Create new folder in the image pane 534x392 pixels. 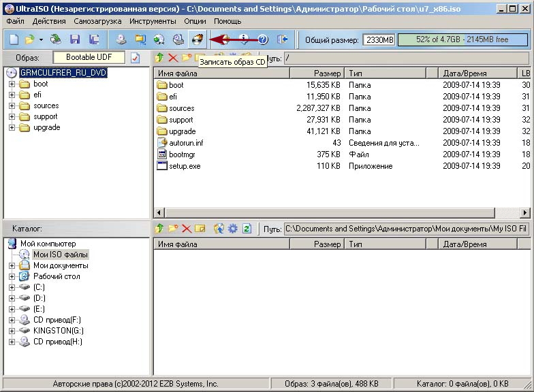click(x=187, y=57)
